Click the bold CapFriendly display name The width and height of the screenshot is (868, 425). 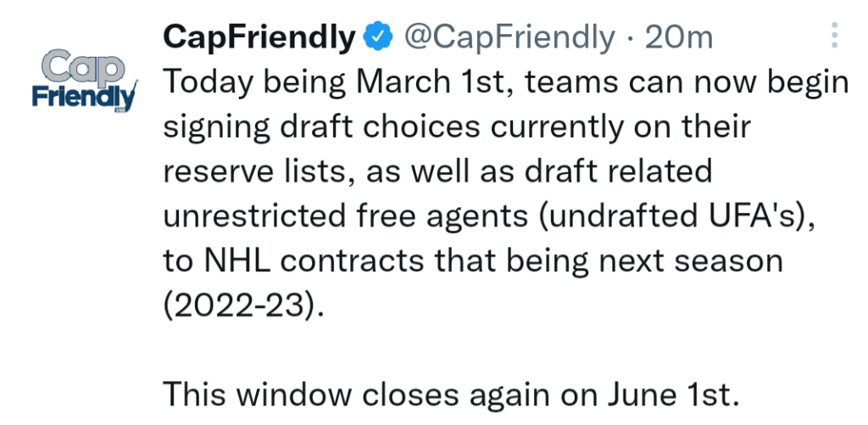[x=259, y=37]
